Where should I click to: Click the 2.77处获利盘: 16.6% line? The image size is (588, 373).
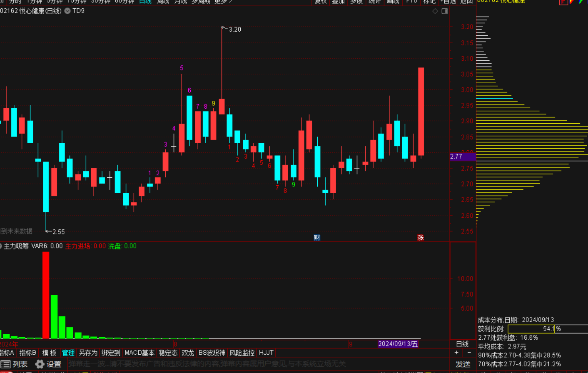click(508, 338)
